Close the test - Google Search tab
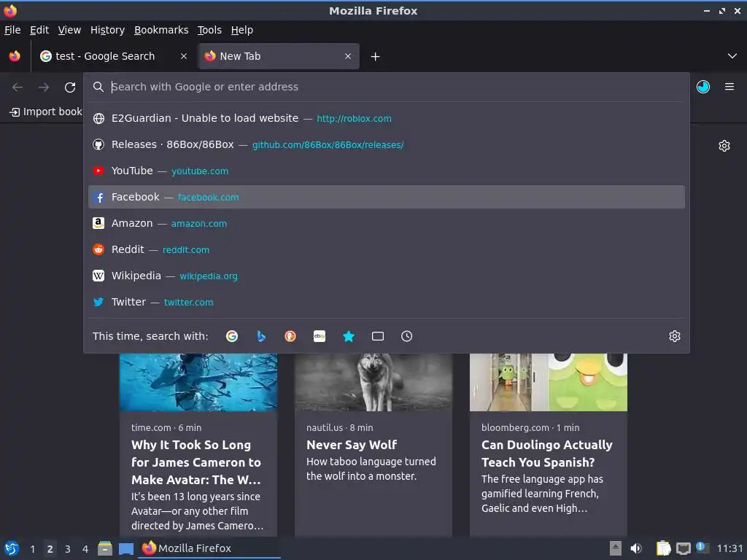Screen dimensions: 747x560 pyautogui.click(x=183, y=56)
